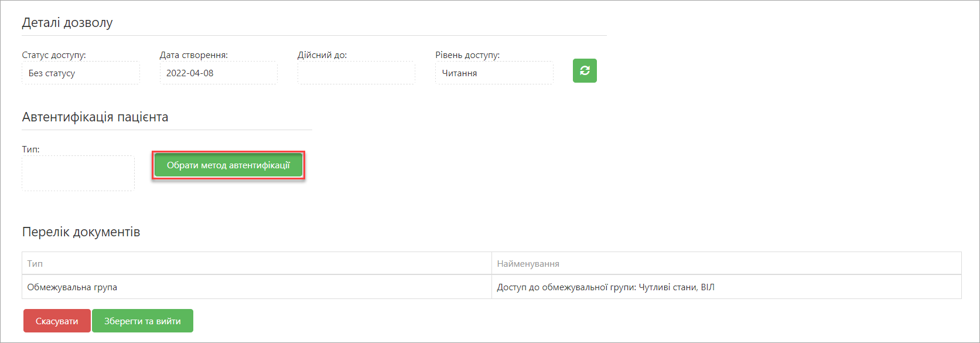Click the Автентифікація пацієнта heading

point(95,117)
